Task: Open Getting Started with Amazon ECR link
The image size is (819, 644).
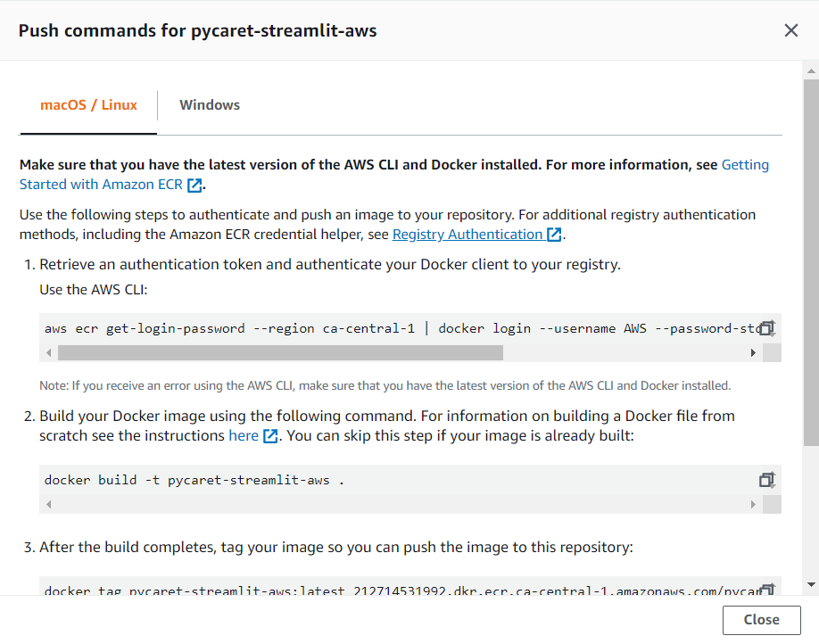Action: tap(744, 165)
